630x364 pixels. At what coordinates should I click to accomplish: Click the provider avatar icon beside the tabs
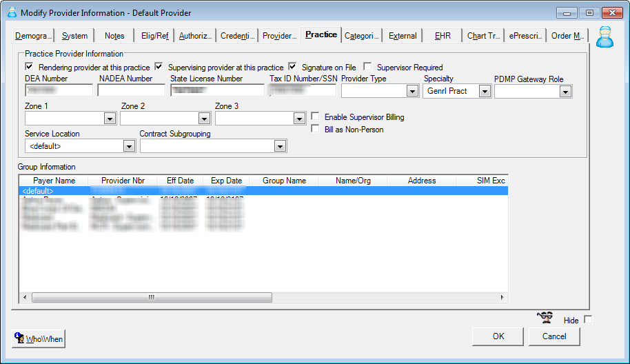tap(604, 37)
